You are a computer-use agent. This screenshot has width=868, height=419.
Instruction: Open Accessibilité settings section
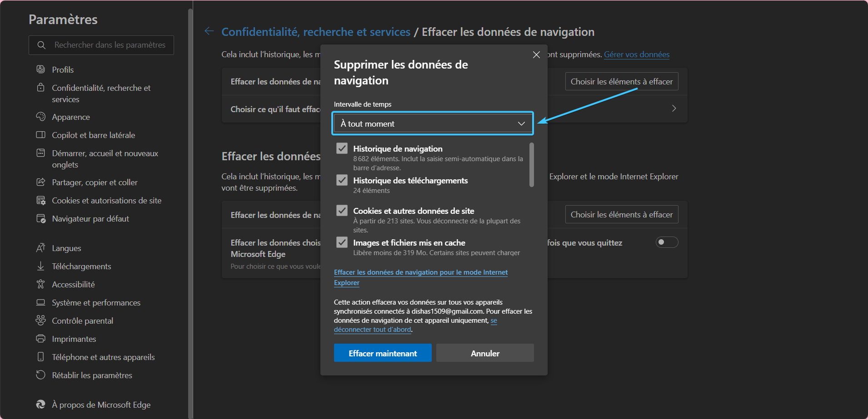[73, 284]
